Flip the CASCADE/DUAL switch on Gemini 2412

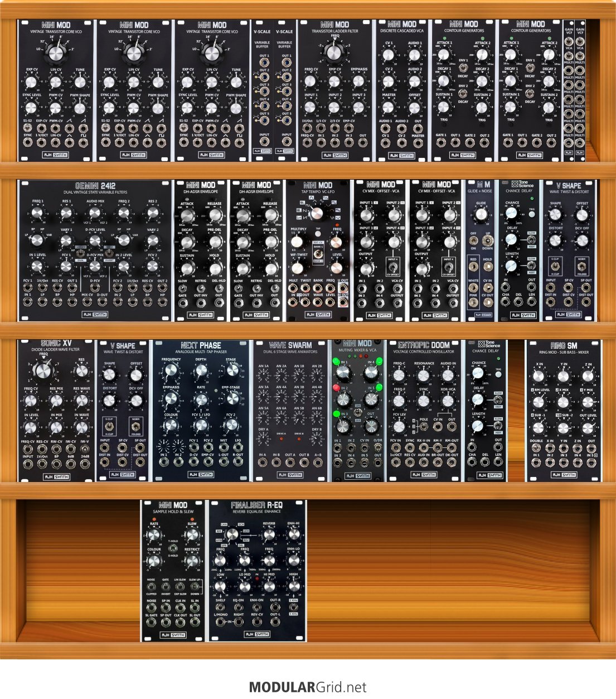(80, 253)
